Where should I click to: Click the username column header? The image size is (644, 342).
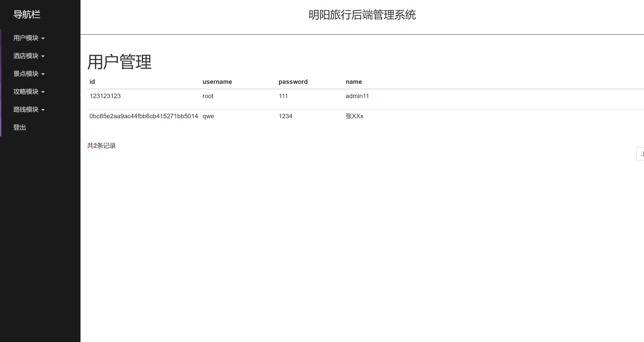pos(217,82)
